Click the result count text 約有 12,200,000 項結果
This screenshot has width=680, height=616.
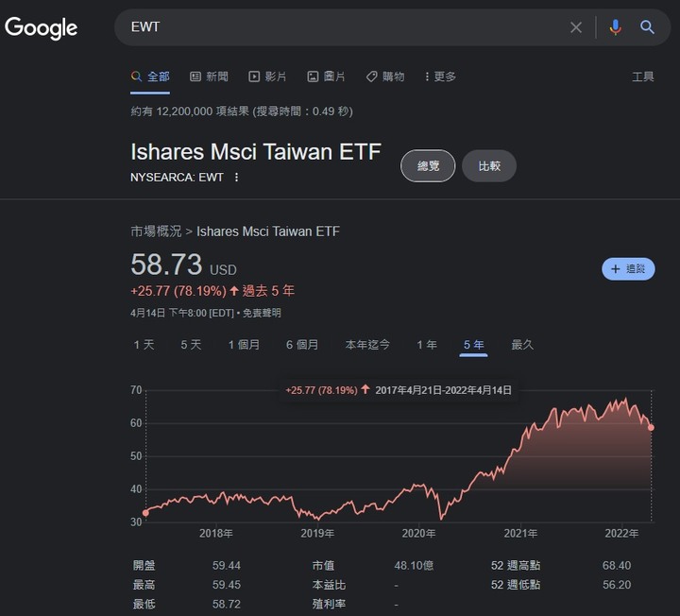coord(190,111)
